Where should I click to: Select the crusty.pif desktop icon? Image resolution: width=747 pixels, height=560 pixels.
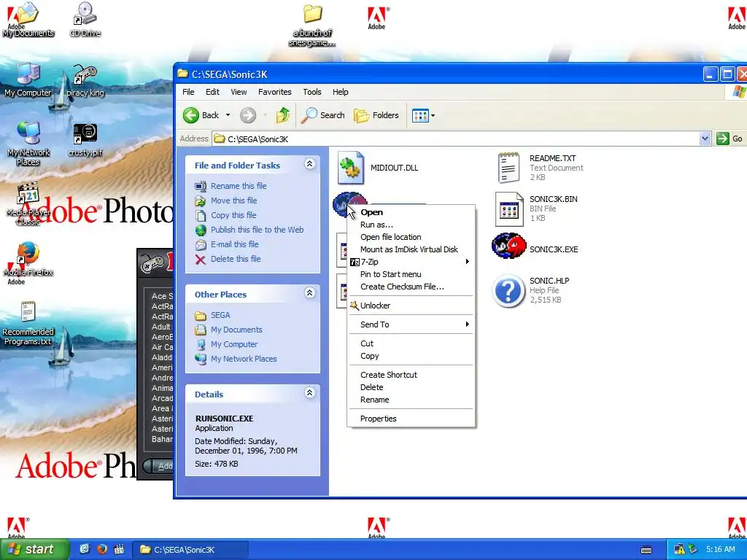(85, 140)
